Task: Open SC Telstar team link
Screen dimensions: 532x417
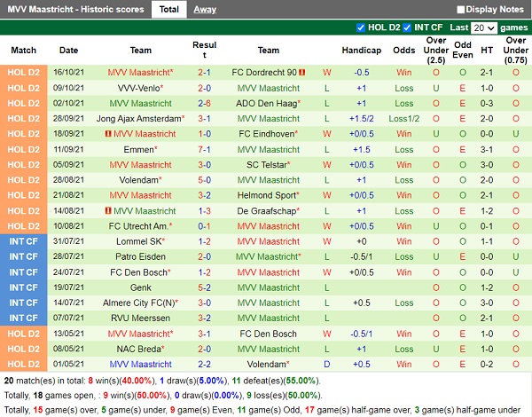Action: pyautogui.click(x=268, y=165)
